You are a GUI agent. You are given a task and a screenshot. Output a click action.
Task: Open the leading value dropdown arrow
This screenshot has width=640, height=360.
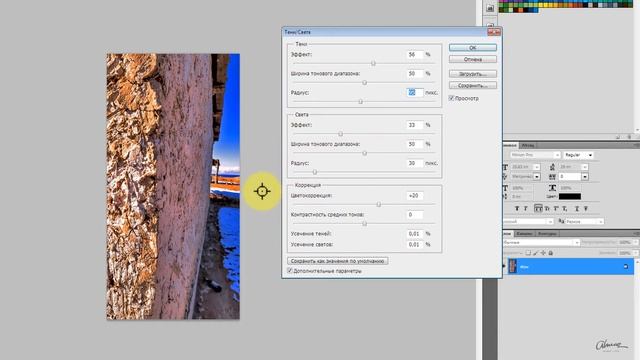[x=585, y=167]
